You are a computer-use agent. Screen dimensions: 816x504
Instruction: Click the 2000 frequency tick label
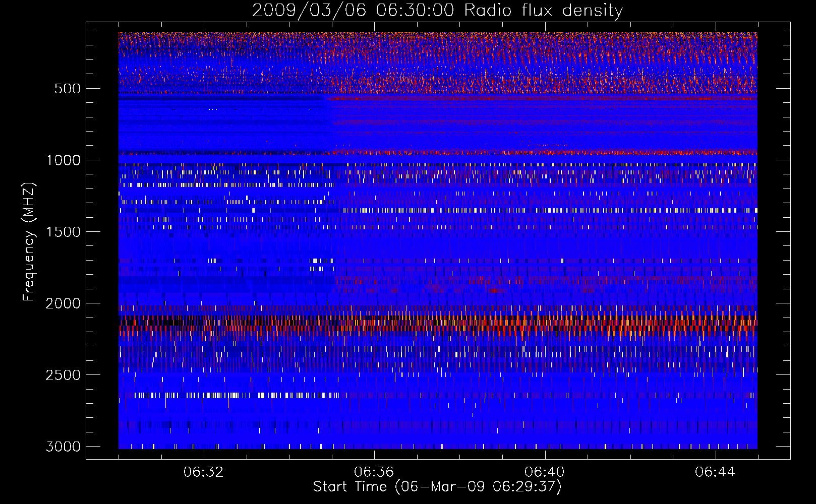click(63, 303)
